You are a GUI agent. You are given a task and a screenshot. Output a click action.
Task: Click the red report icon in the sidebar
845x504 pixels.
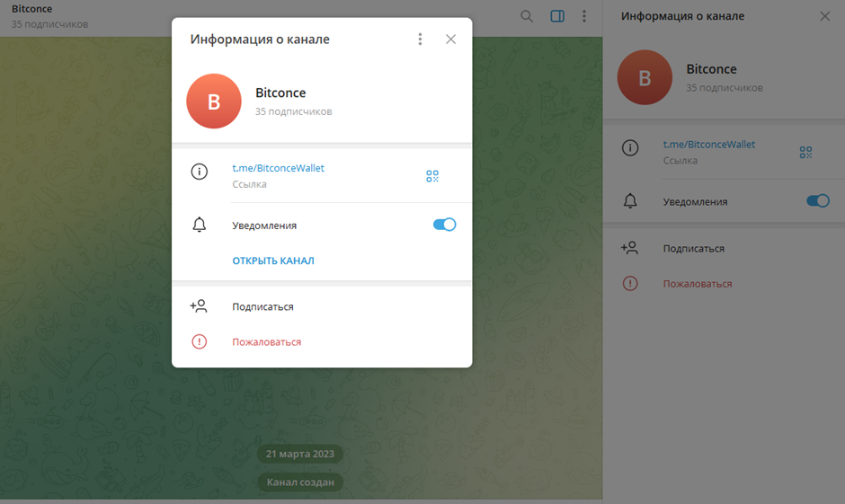click(630, 283)
